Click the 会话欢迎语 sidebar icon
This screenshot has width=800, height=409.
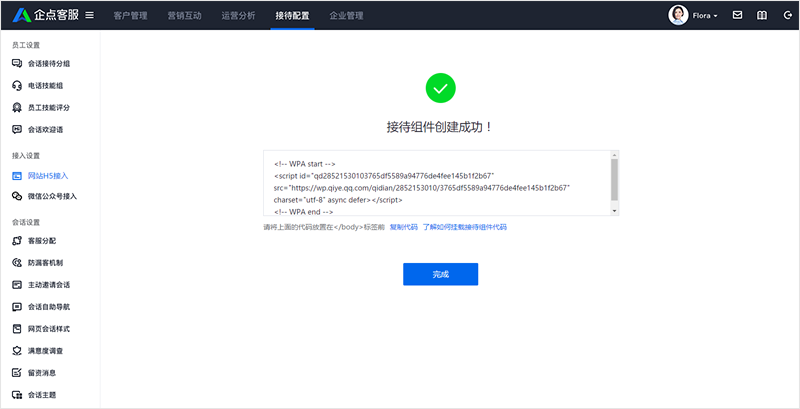pyautogui.click(x=17, y=130)
